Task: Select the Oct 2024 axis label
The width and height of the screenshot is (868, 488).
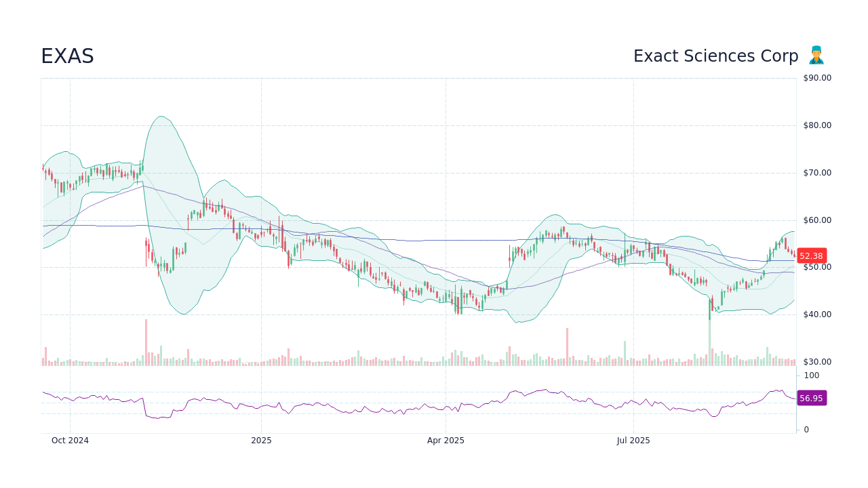Action: point(71,440)
